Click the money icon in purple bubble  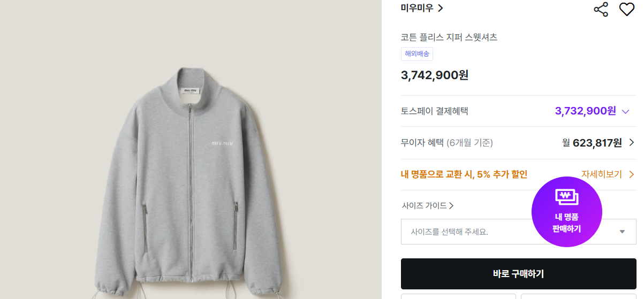point(566,197)
